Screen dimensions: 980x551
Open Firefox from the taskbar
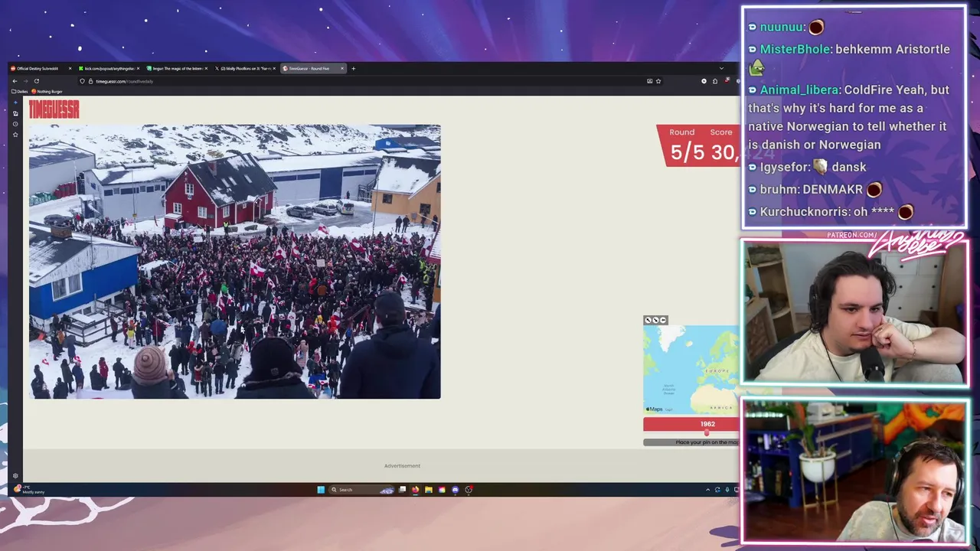click(415, 490)
